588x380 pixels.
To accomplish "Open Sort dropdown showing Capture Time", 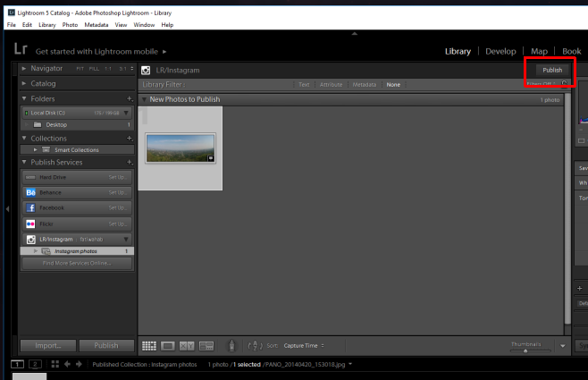I will [304, 346].
